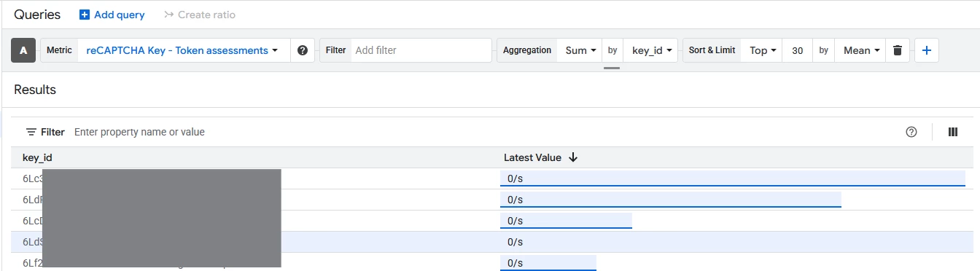The width and height of the screenshot is (980, 271).
Task: Click the limit value 30 field
Action: 798,50
